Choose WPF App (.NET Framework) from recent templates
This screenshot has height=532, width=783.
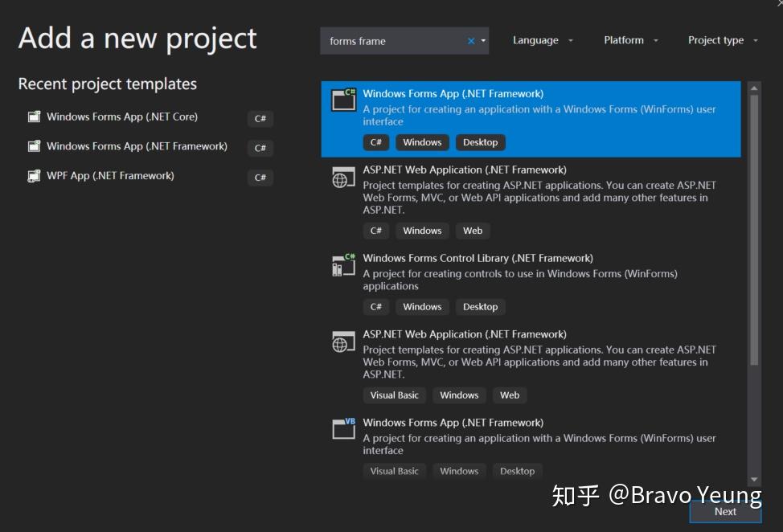click(110, 176)
